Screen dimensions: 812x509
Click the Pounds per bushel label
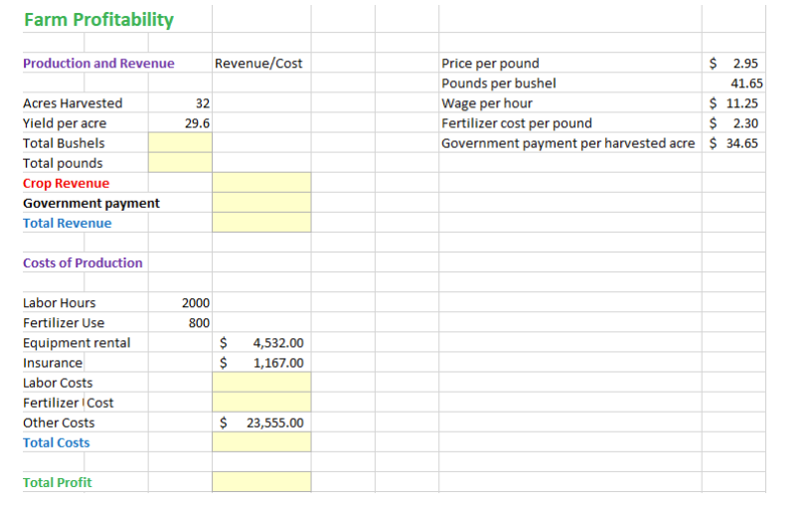[498, 84]
